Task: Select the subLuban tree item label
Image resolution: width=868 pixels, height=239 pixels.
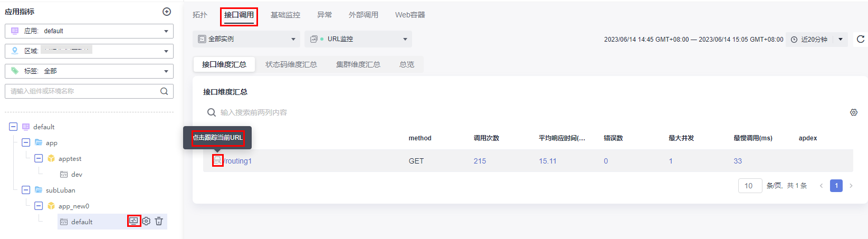Action: click(60, 190)
